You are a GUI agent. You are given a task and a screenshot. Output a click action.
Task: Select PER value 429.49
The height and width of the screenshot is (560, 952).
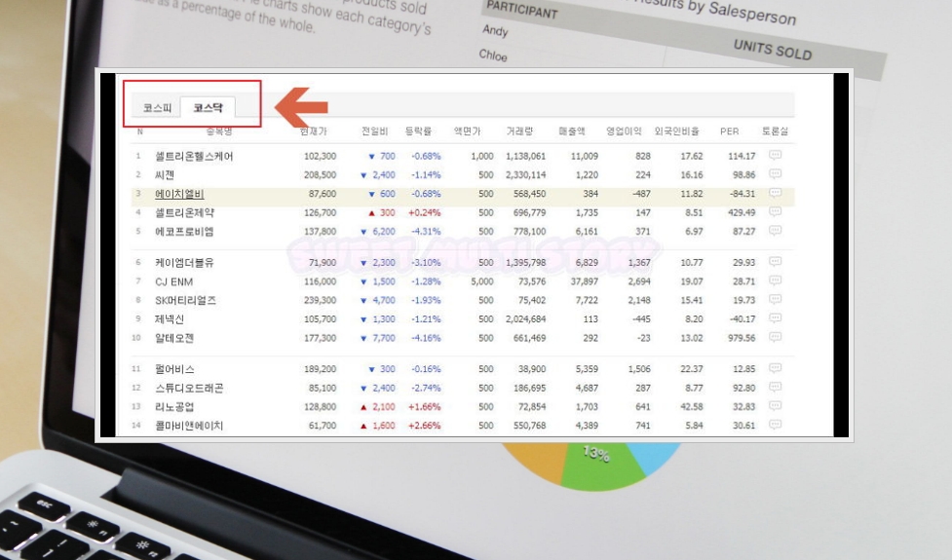[x=742, y=212]
